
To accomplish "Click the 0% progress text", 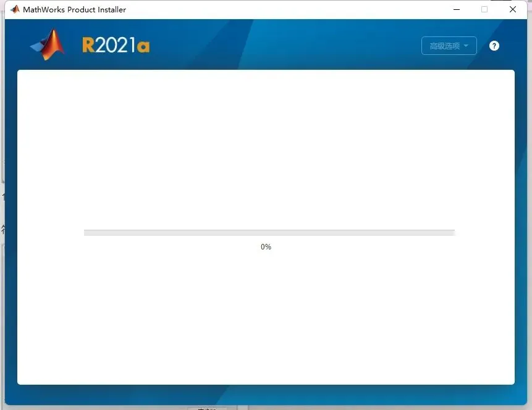I will (266, 247).
